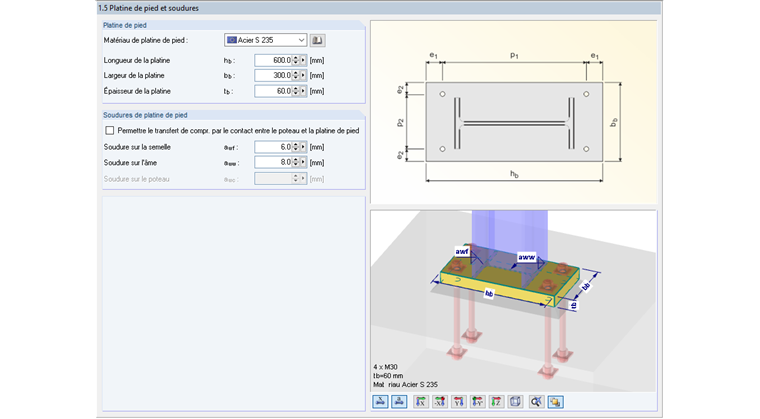
Task: Open arrow menu beside Largeur value 300.0
Action: tap(303, 76)
